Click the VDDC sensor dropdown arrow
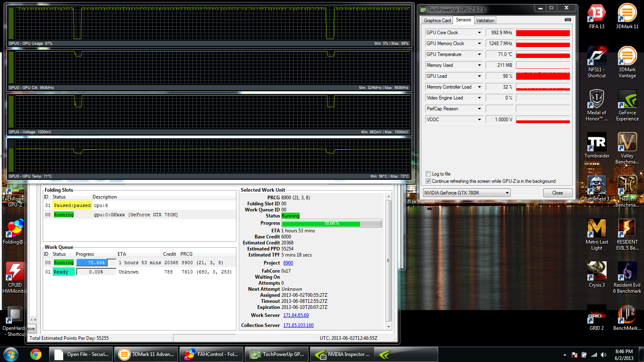 pyautogui.click(x=479, y=120)
